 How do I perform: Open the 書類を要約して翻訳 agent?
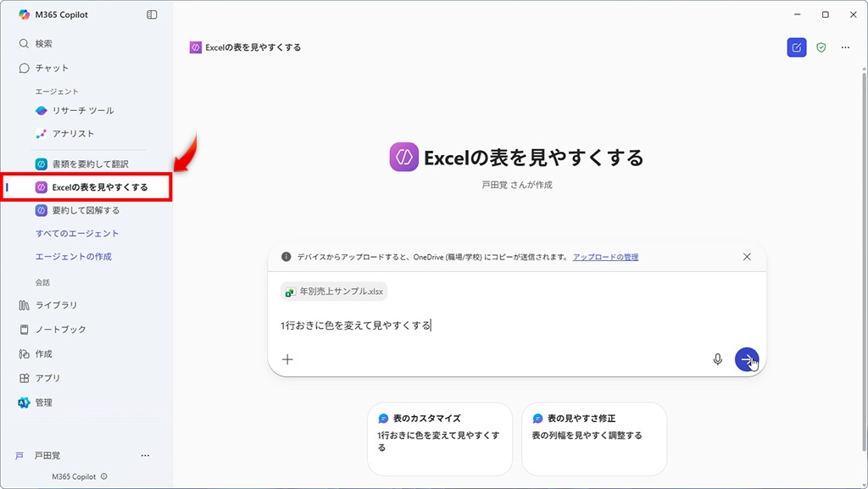pyautogui.click(x=90, y=164)
